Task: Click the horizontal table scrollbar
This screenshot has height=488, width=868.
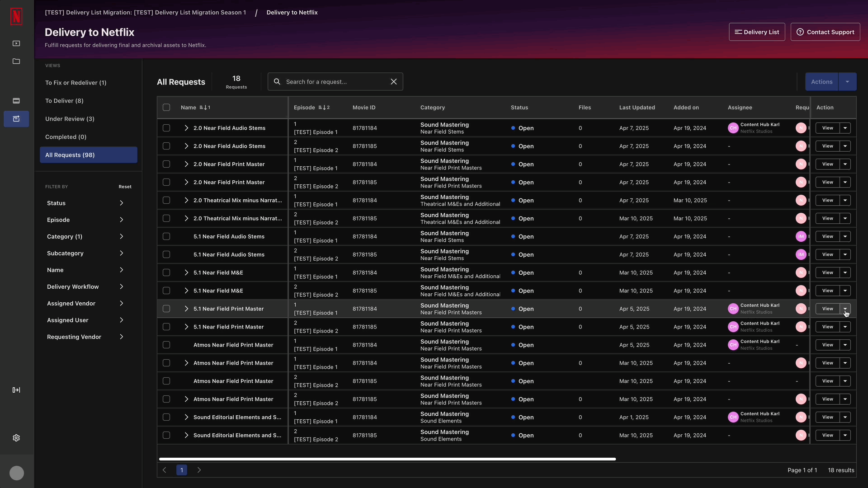Action: pos(387,459)
